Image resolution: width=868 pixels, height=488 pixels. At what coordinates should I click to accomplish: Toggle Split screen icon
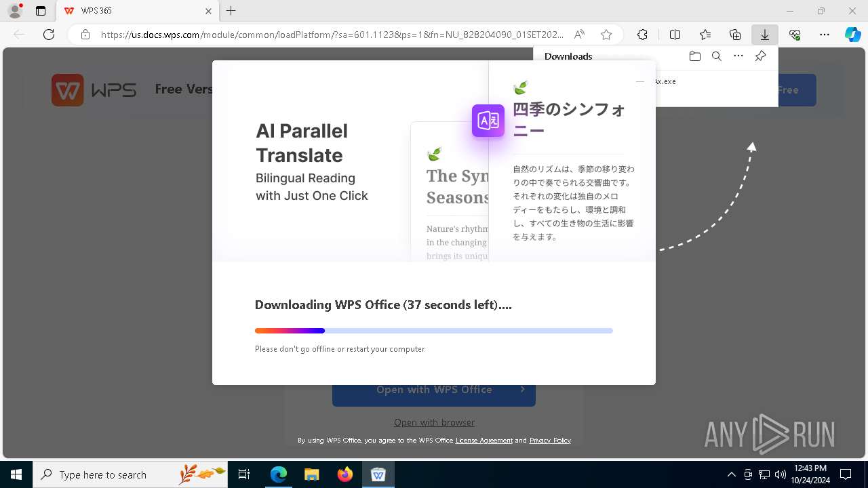click(x=675, y=35)
